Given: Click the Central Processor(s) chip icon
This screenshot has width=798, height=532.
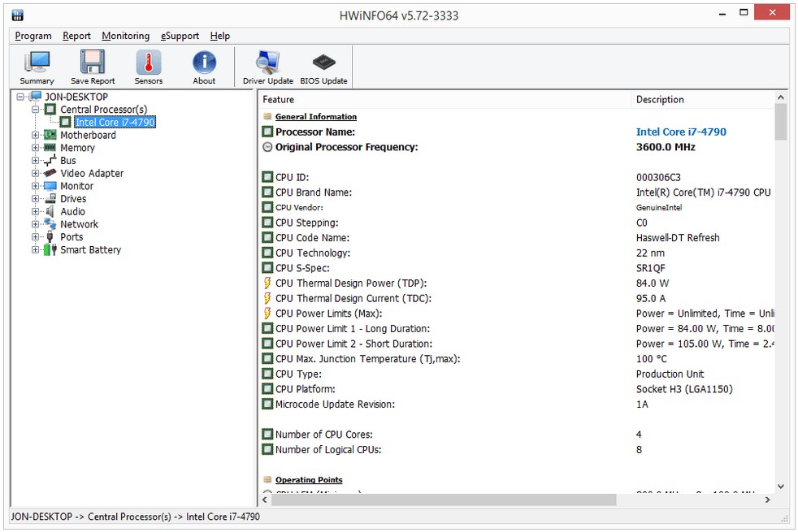Looking at the screenshot, I should [50, 110].
